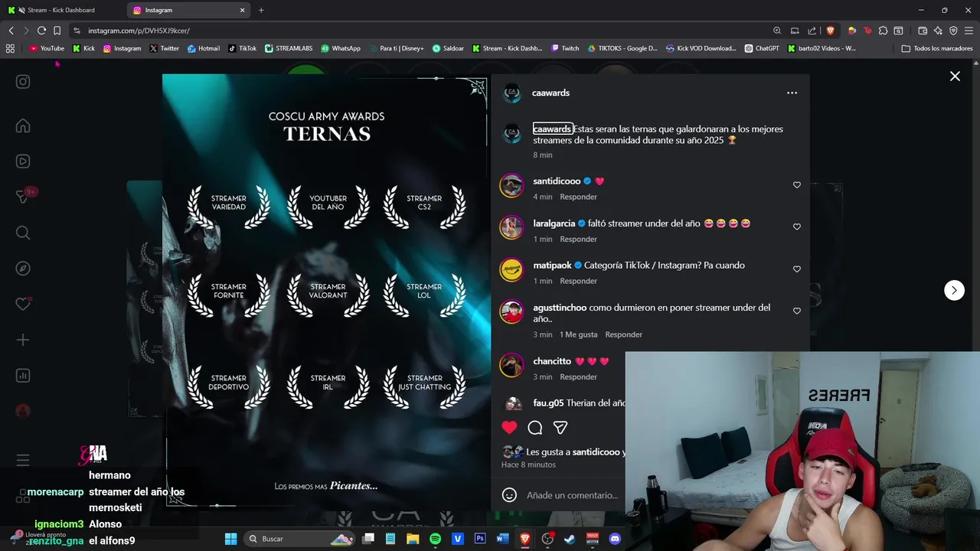Open the hamburger More menu in sidebar
The width and height of the screenshot is (980, 551).
(23, 460)
